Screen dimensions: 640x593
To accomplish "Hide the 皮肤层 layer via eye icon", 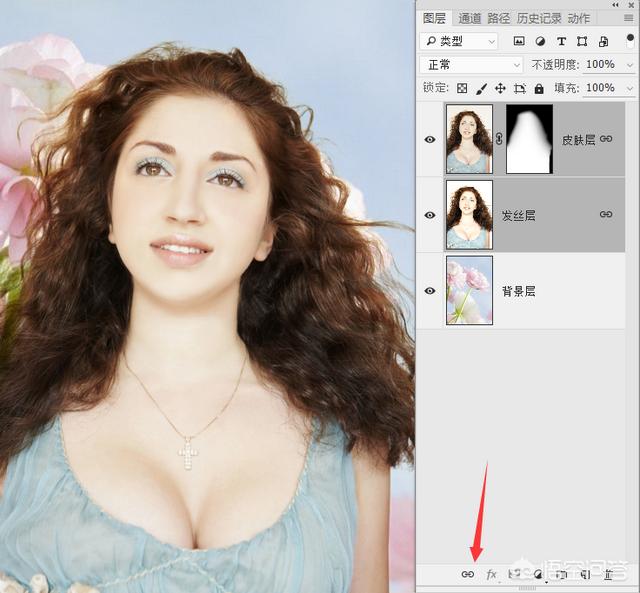I will click(x=430, y=139).
